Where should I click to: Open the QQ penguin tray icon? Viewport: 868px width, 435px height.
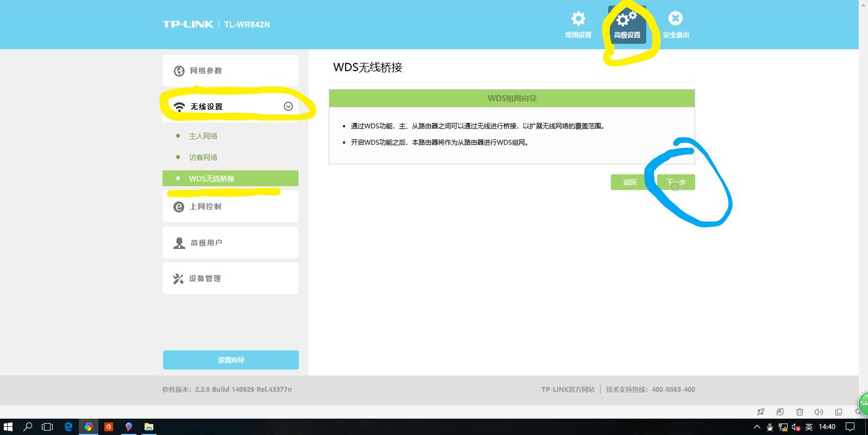click(770, 427)
